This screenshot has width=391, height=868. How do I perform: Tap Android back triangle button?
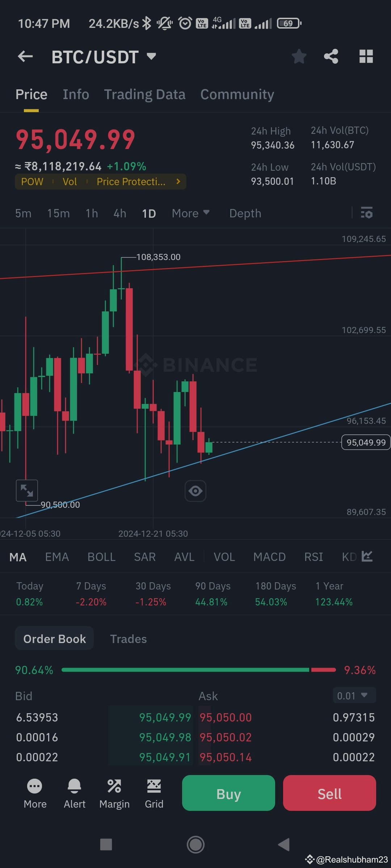click(284, 844)
